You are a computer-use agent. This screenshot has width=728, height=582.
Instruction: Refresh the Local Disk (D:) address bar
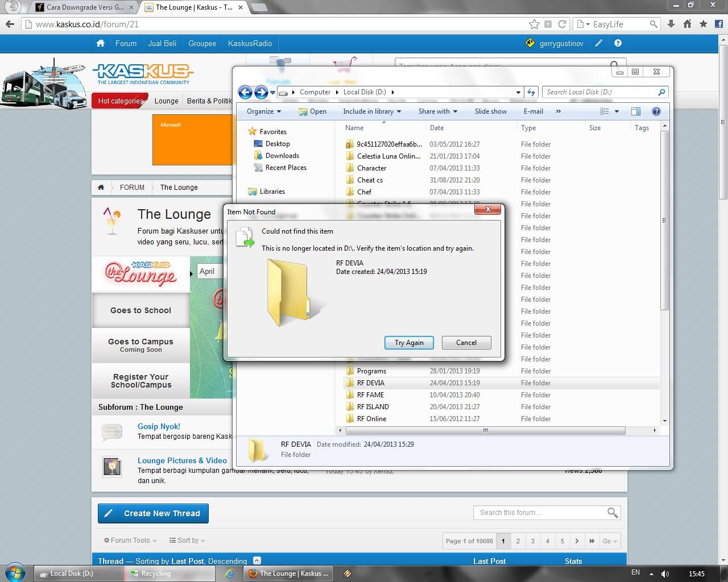pos(531,92)
